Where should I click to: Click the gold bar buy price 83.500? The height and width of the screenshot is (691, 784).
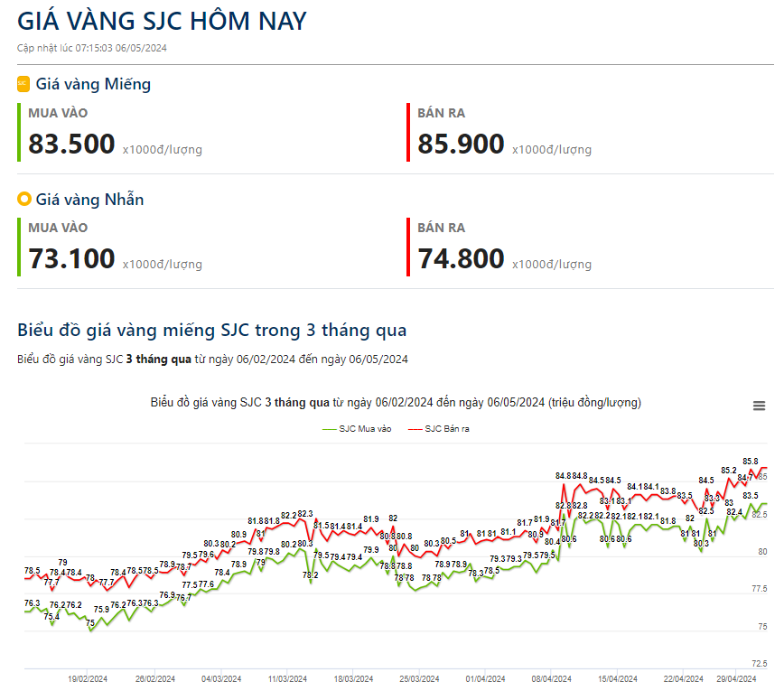click(71, 144)
